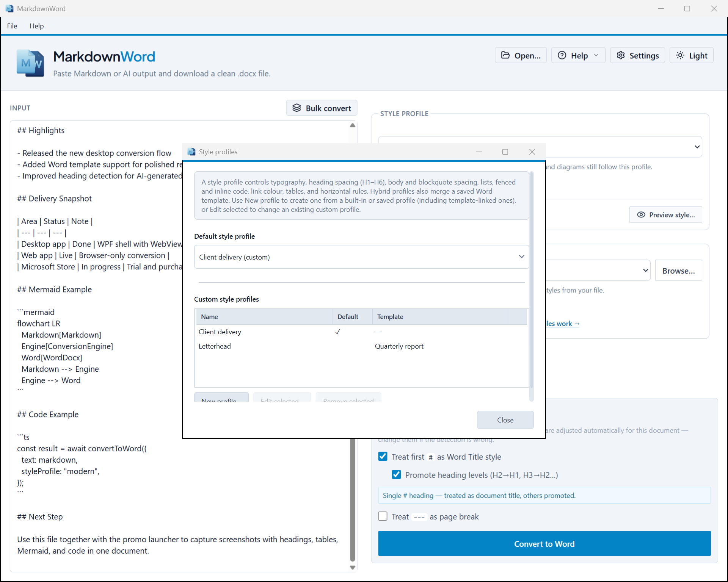Open Settings with gear icon
The width and height of the screenshot is (728, 582).
[637, 55]
